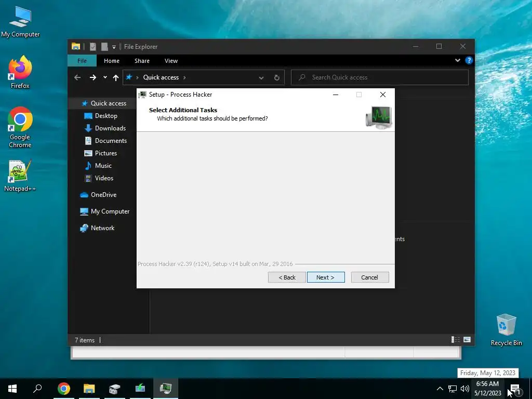
Task: Click the third pinned taskbar app icon
Action: [115, 389]
